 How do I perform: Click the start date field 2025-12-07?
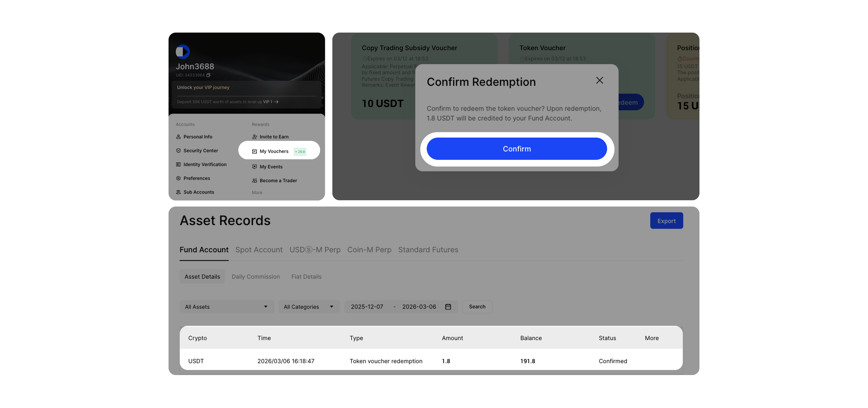coord(367,307)
